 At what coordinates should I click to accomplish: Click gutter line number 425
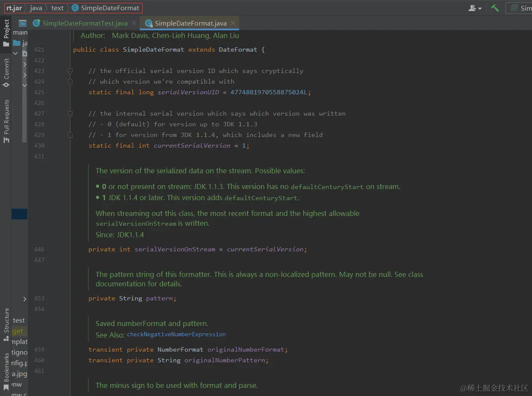[39, 92]
